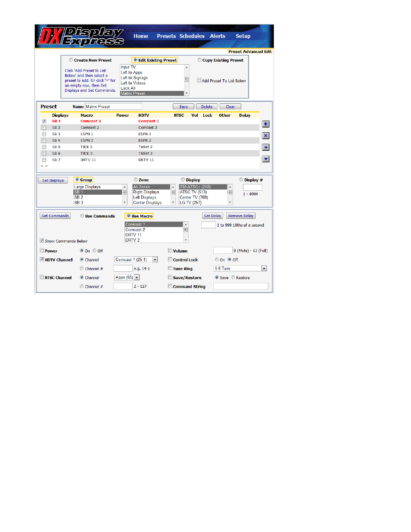Toggle Show Commands Below checkbox
This screenshot has height=532, width=411.
(42, 241)
